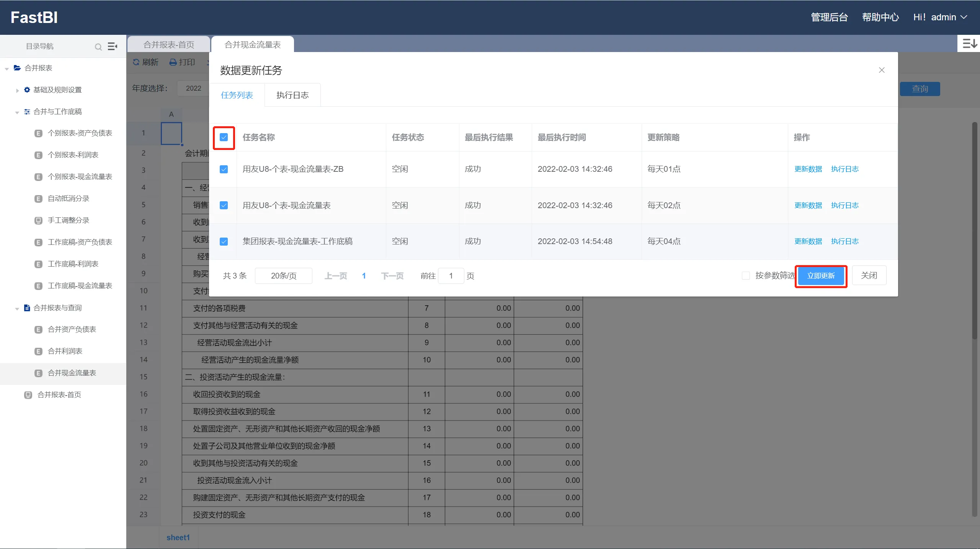
Task: Collapse the 合并与工作底稿 tree node
Action: click(17, 112)
